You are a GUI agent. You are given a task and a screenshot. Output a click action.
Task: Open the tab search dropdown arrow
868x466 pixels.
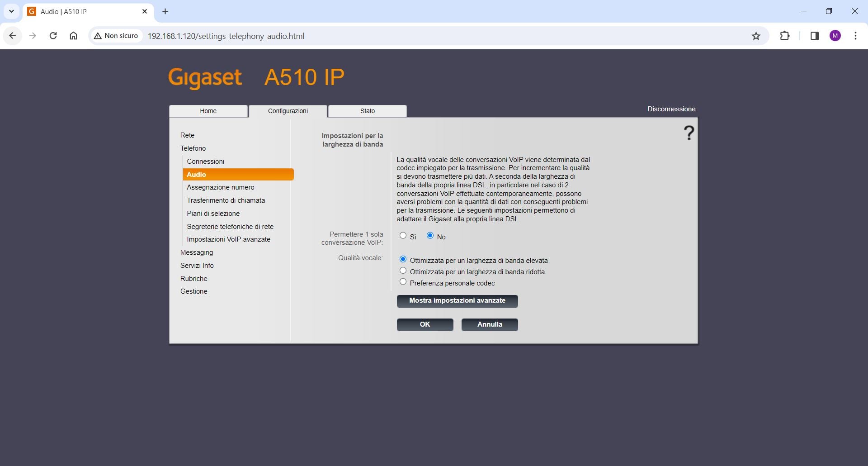tap(11, 11)
